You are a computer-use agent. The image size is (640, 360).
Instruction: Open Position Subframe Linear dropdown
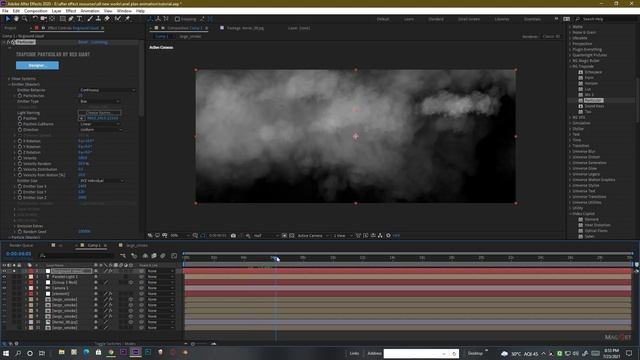100,124
